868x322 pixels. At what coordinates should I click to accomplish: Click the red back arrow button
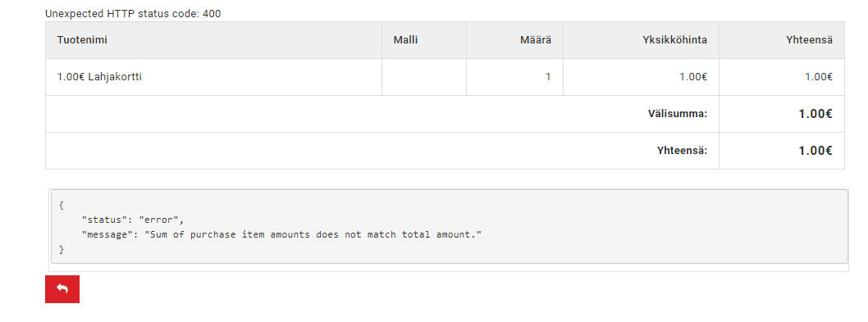[62, 288]
